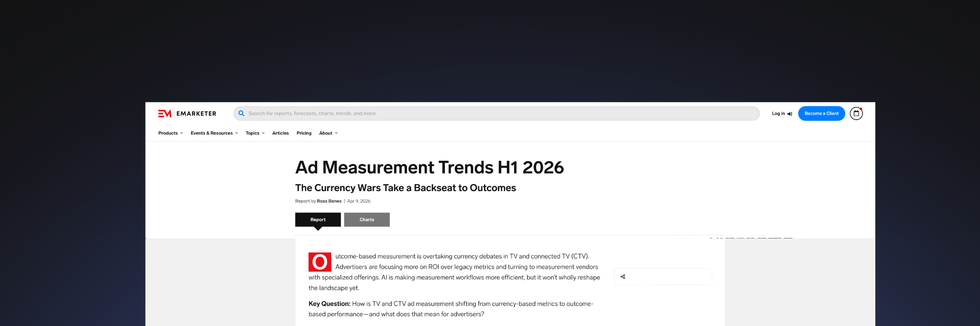Click the Ad Measurement Trends H1 2026 heading
Image resolution: width=980 pixels, height=326 pixels.
[x=429, y=168]
